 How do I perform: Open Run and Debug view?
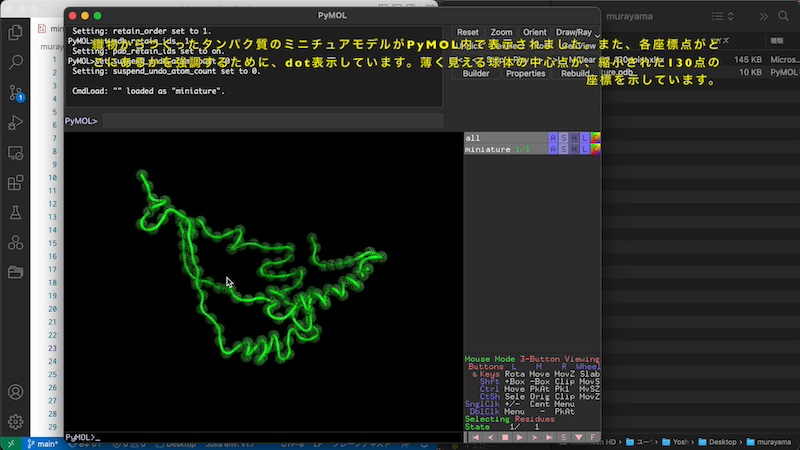pos(15,123)
